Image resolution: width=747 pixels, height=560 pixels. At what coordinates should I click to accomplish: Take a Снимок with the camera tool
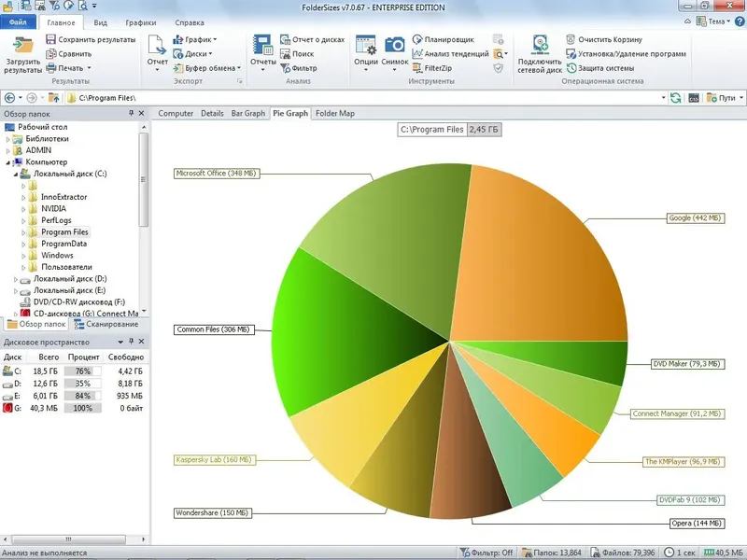pyautogui.click(x=393, y=53)
